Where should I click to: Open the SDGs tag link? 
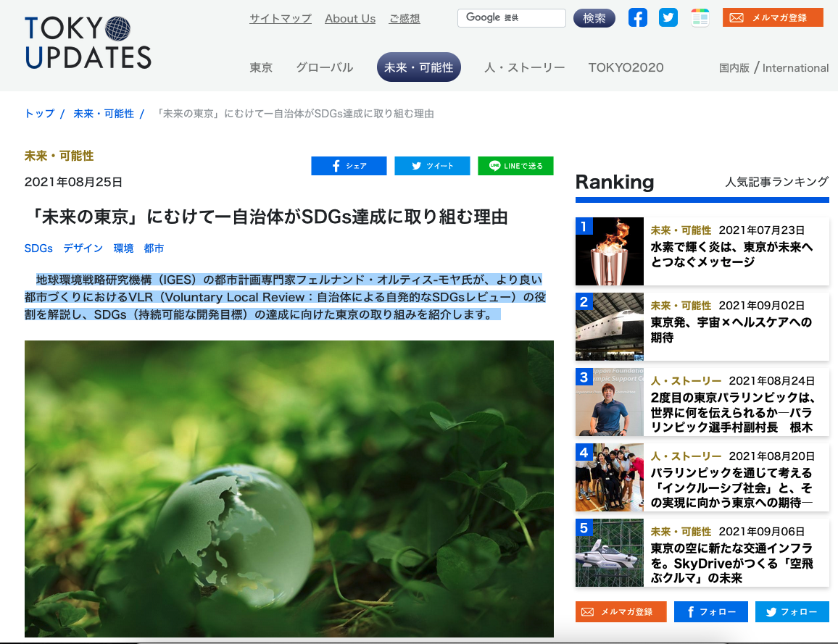38,248
